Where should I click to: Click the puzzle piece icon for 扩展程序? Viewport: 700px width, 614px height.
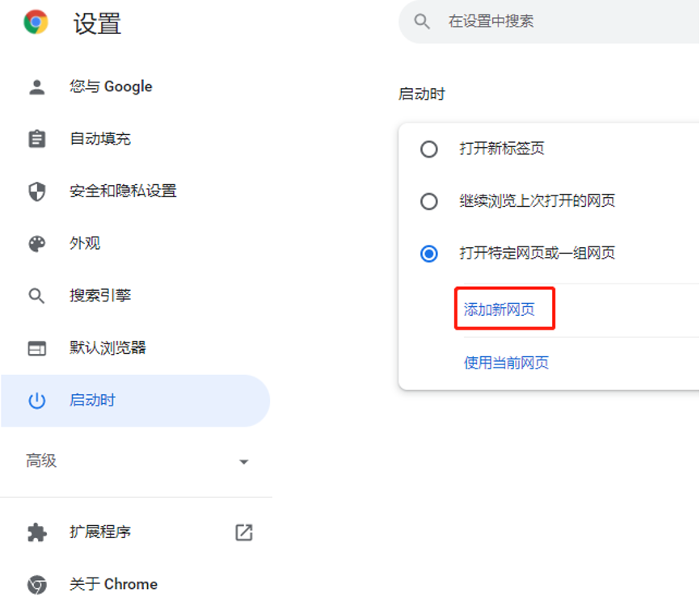[37, 532]
